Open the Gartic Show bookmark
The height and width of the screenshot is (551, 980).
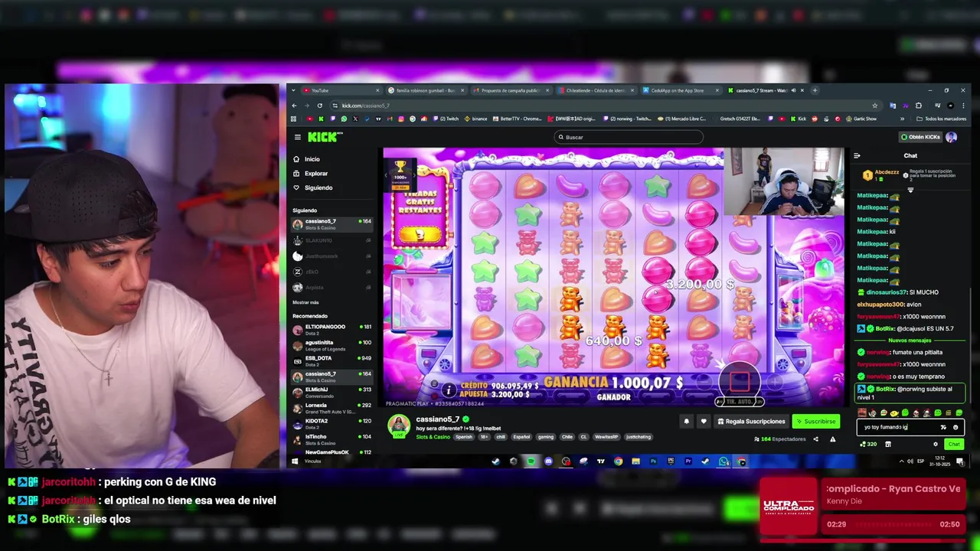(x=861, y=119)
